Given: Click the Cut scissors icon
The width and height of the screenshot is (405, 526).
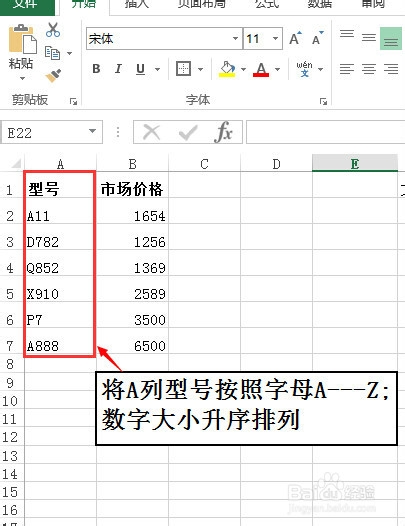Looking at the screenshot, I should (x=53, y=30).
